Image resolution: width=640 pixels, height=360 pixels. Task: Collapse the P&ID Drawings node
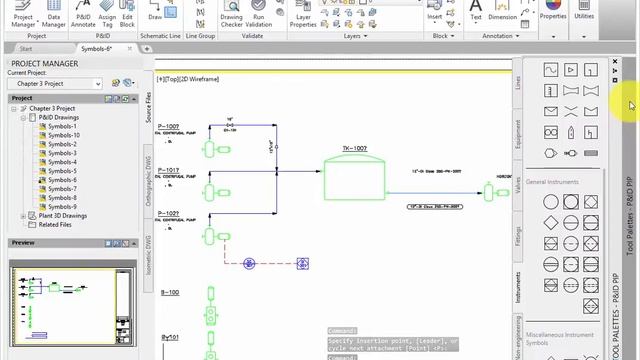23,118
